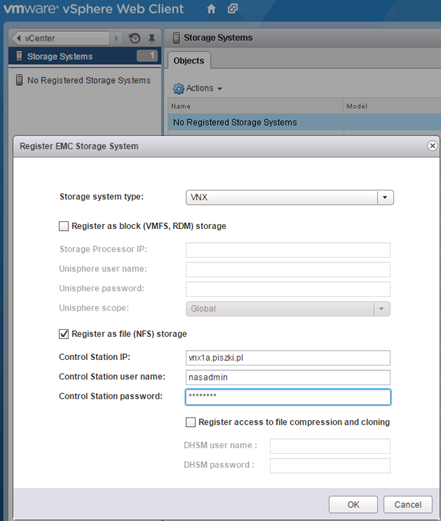Viewport: 441px width, 521px height.
Task: Confirm registration with the OK button
Action: pos(353,505)
